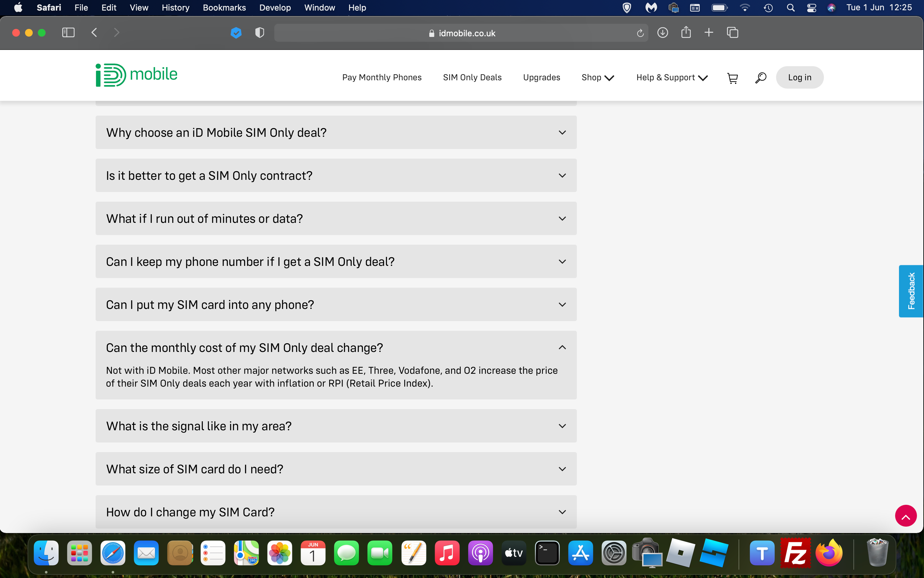Expand 'Can I put my SIM card into any phone?'
924x578 pixels.
pos(336,304)
